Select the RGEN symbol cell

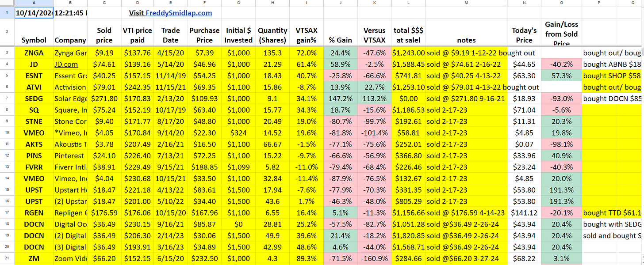pyautogui.click(x=34, y=213)
